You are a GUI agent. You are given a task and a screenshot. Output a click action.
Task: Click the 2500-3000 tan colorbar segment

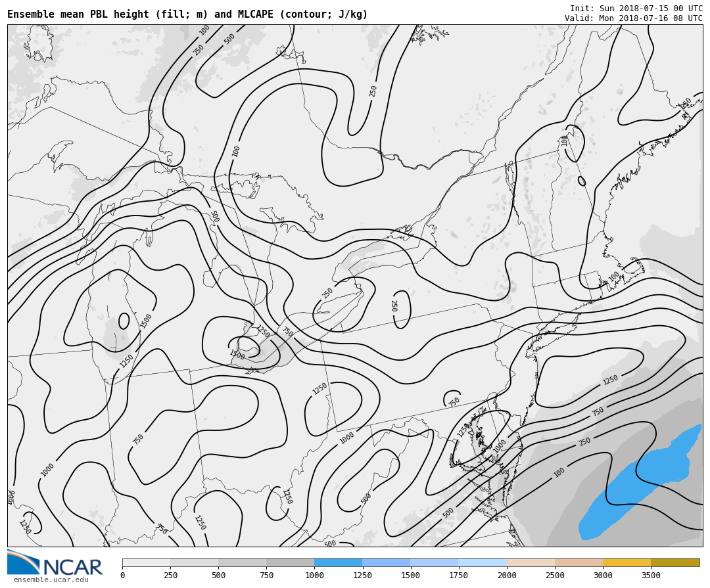click(x=579, y=562)
